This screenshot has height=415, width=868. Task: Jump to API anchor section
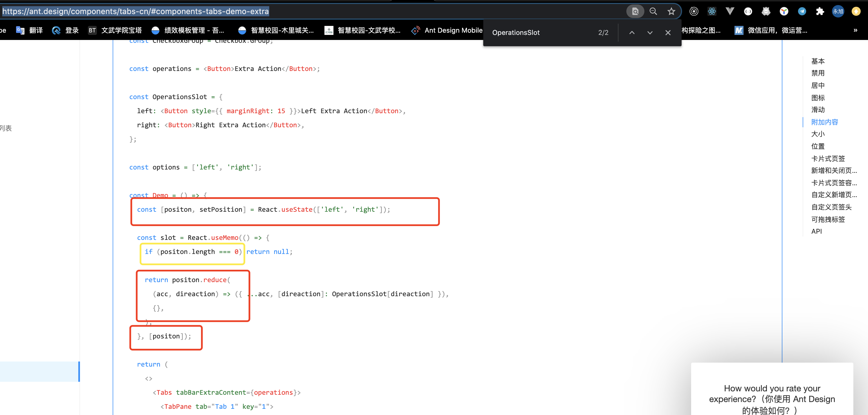point(816,231)
